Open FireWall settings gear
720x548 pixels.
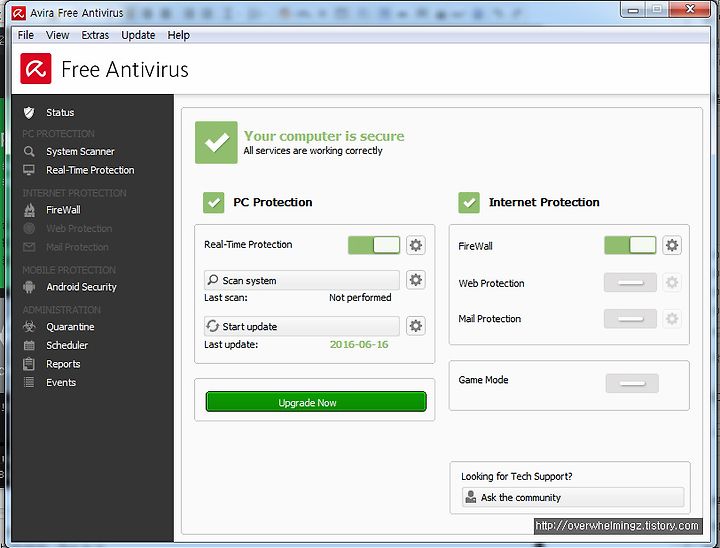point(672,245)
